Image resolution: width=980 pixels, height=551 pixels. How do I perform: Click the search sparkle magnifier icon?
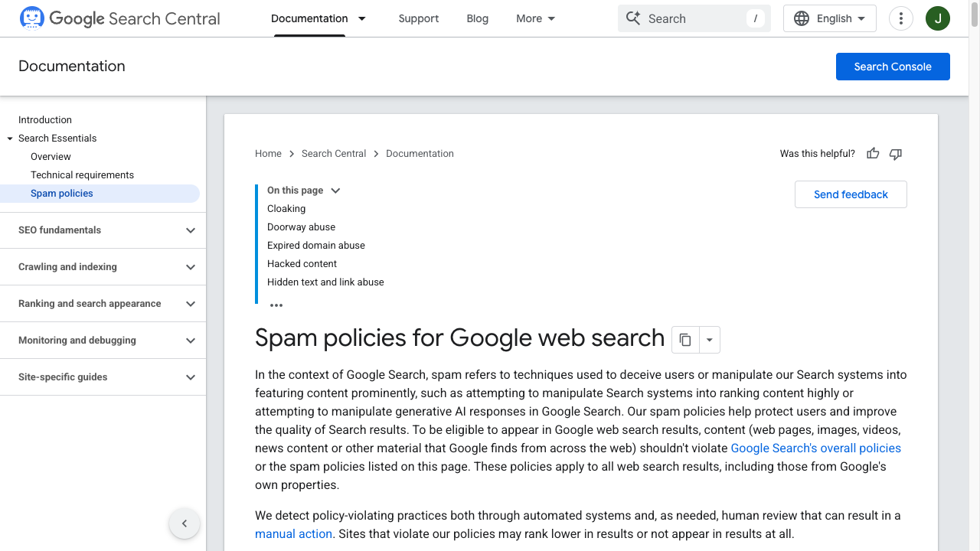633,18
